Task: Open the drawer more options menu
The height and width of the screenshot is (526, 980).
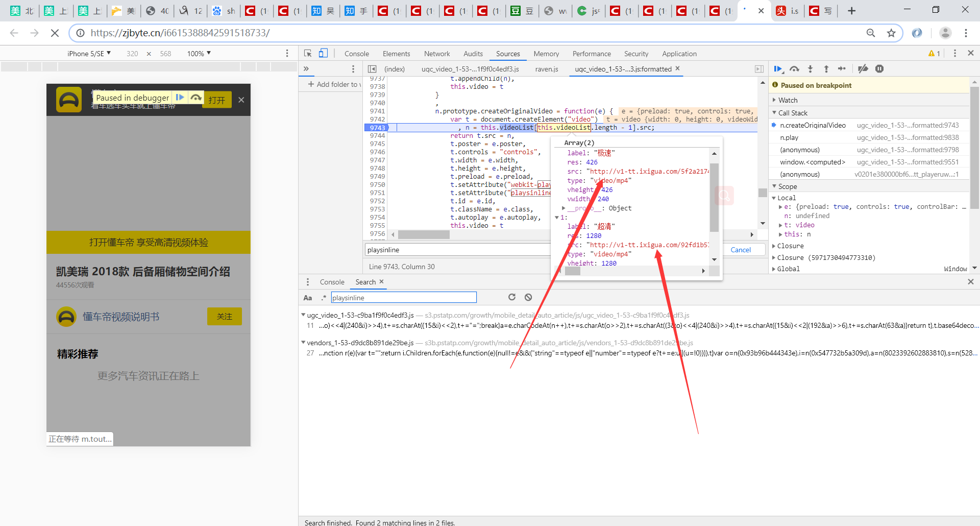Action: click(x=307, y=282)
